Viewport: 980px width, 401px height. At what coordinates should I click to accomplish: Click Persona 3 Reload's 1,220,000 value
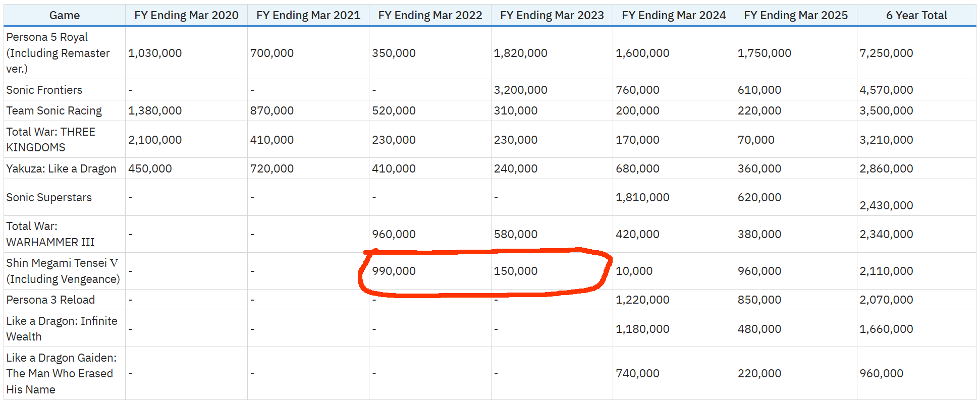(642, 300)
